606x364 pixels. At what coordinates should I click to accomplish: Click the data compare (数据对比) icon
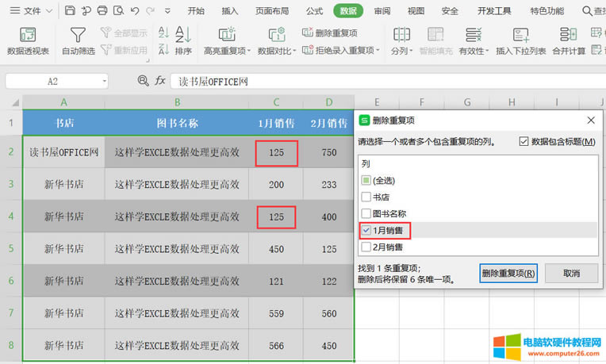pos(276,35)
